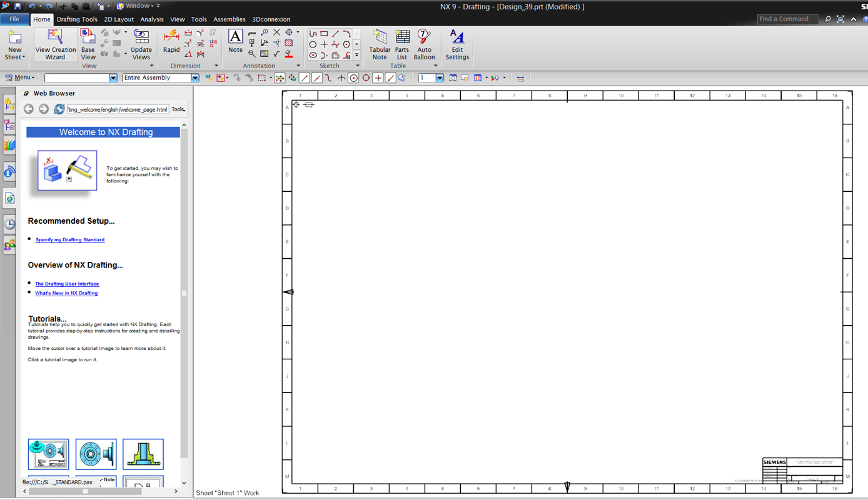This screenshot has width=868, height=500.
Task: Undo the last action
Action: pos(32,6)
